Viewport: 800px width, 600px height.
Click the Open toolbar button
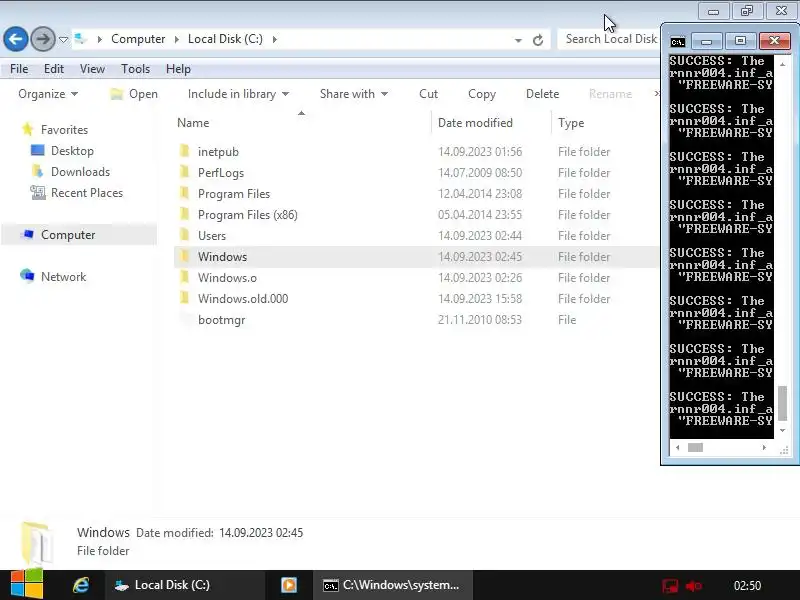(135, 94)
